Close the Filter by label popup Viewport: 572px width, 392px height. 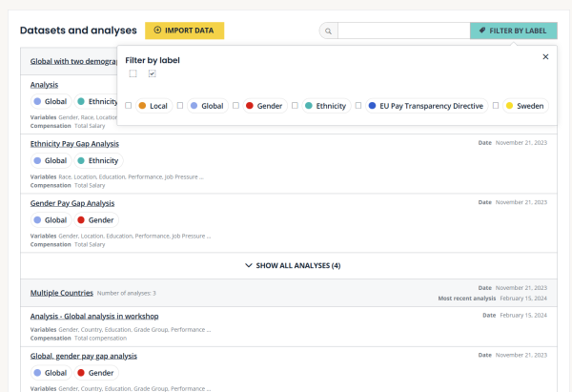click(x=545, y=57)
